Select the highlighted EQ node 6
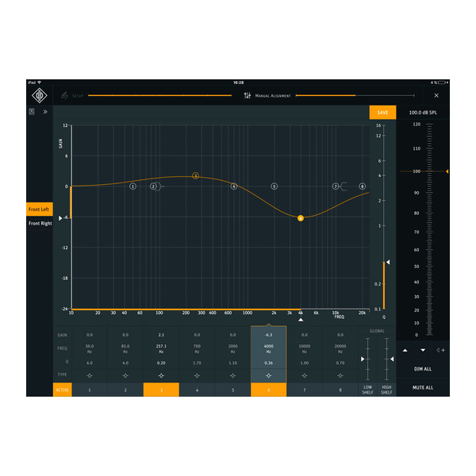 pyautogui.click(x=301, y=218)
